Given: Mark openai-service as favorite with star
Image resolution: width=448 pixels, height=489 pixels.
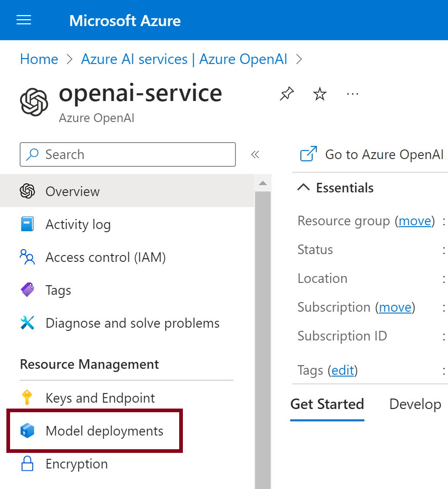Looking at the screenshot, I should (x=320, y=94).
